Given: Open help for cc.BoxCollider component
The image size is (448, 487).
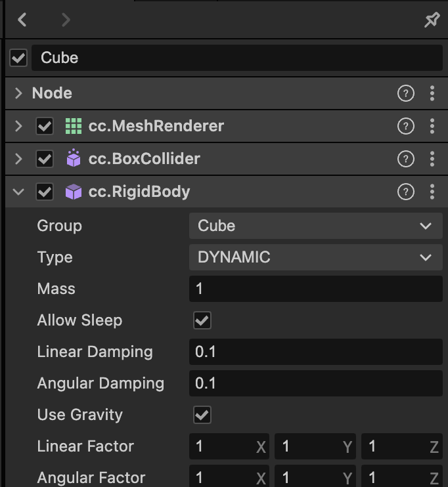Looking at the screenshot, I should pyautogui.click(x=406, y=159).
